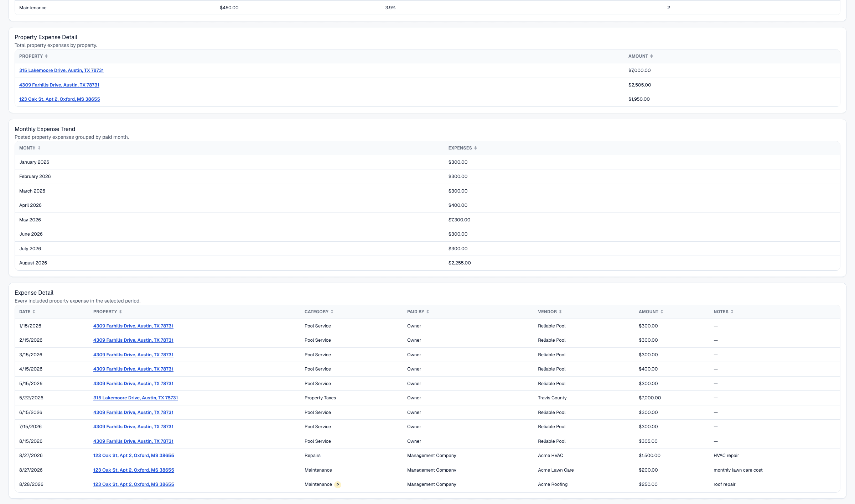The height and width of the screenshot is (504, 855).
Task: Click the Repairs category cell
Action: 312,456
